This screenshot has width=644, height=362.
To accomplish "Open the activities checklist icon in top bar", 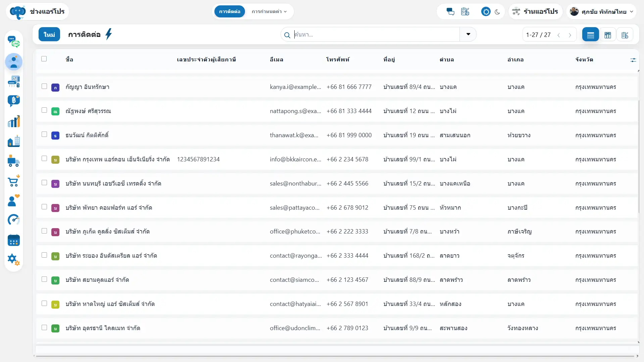I will point(465,12).
